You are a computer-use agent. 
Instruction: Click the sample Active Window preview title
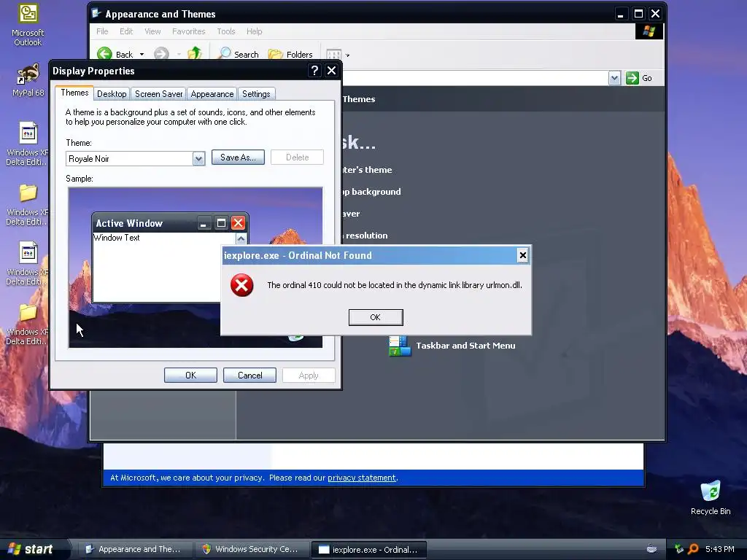pos(129,223)
